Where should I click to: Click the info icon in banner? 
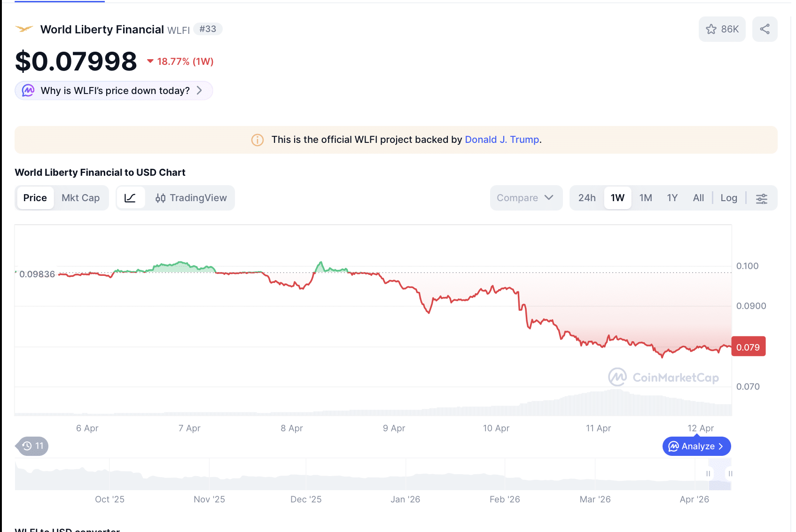point(258,140)
